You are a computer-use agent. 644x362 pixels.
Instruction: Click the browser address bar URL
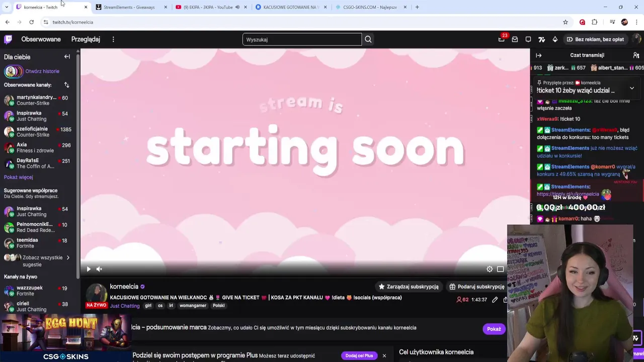pos(73,22)
